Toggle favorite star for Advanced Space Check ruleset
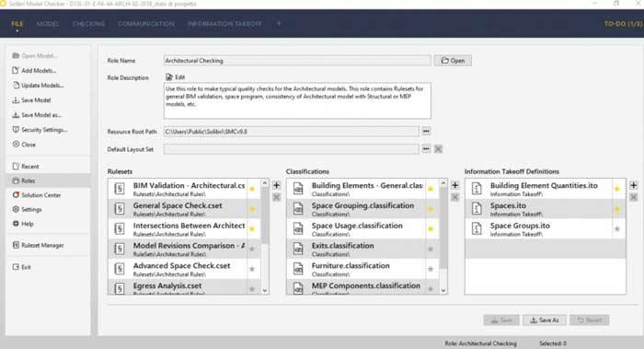The width and height of the screenshot is (644, 349). tap(252, 269)
